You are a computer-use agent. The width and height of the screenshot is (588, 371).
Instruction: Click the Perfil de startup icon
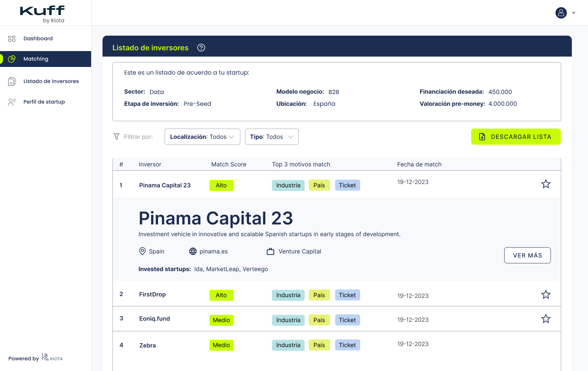pos(12,102)
